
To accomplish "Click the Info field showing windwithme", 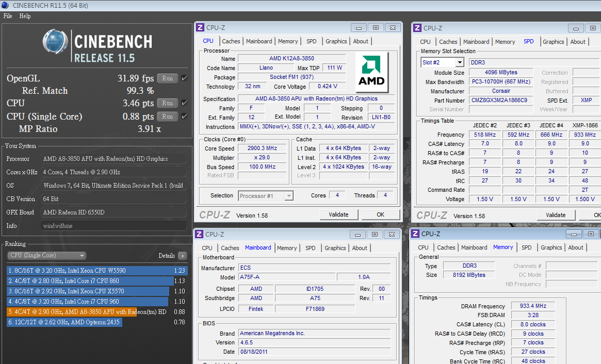I will (113, 226).
